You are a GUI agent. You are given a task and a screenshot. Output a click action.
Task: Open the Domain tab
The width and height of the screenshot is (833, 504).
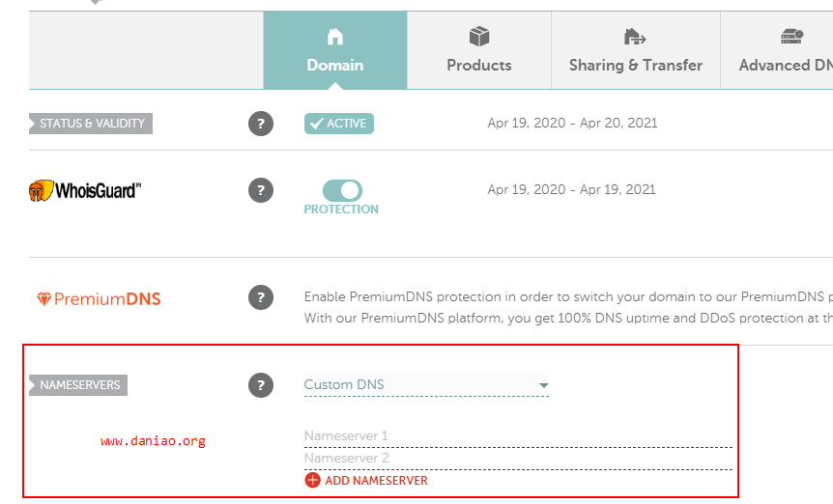coord(335,50)
